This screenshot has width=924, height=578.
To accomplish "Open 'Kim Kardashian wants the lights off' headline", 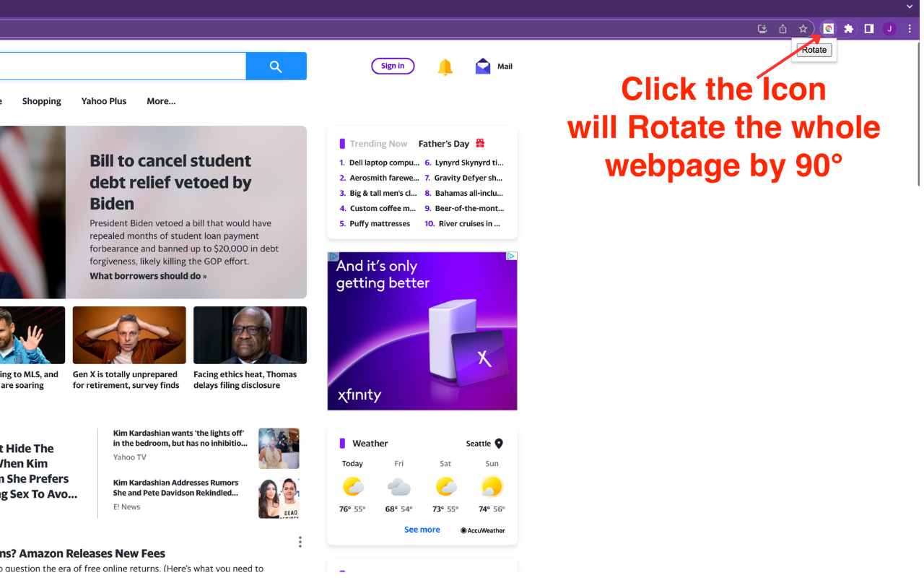I will tap(180, 438).
